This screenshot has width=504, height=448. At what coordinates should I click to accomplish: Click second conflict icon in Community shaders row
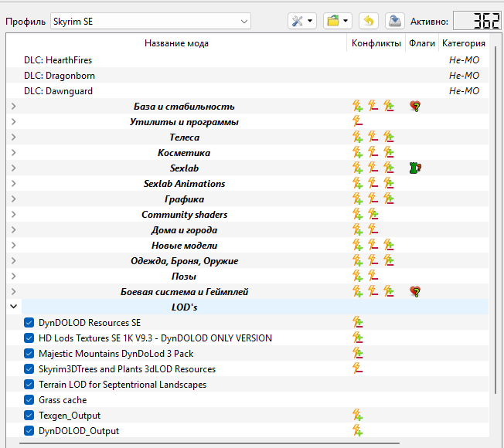373,214
